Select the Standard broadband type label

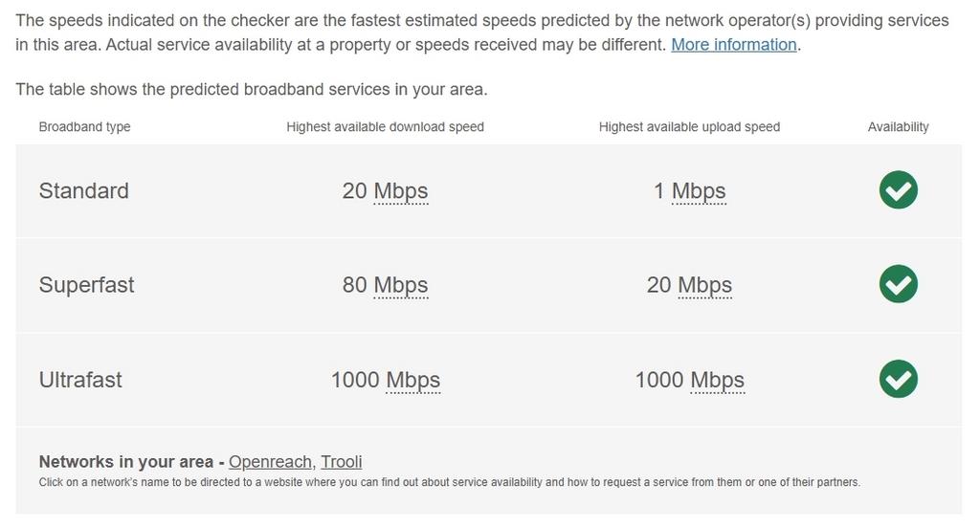[83, 191]
